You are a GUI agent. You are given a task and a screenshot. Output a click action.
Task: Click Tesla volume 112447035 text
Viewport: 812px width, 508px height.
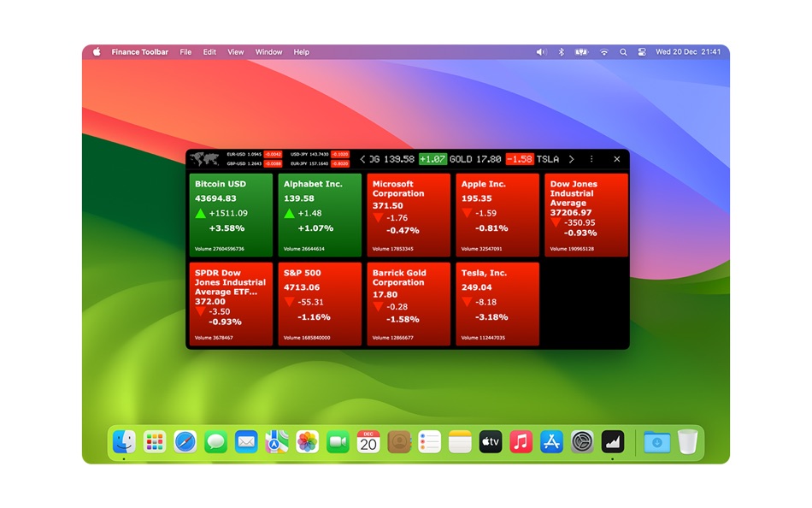coord(483,338)
